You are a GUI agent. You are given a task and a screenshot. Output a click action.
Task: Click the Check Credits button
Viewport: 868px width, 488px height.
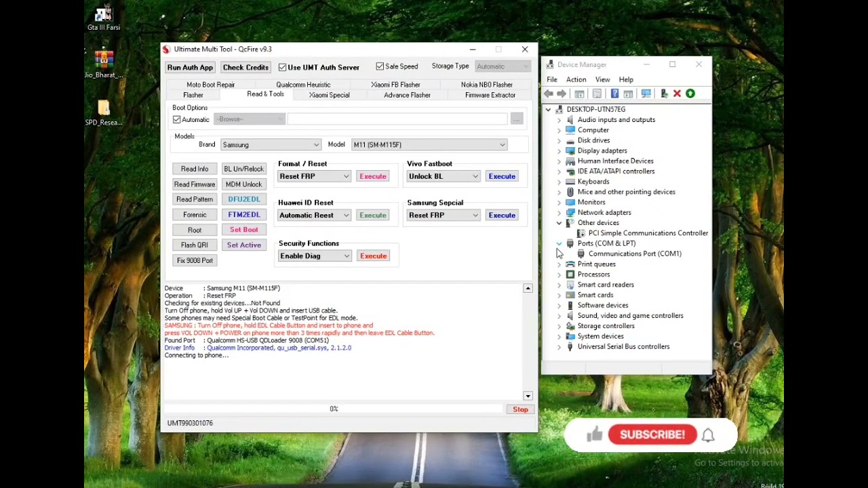245,68
